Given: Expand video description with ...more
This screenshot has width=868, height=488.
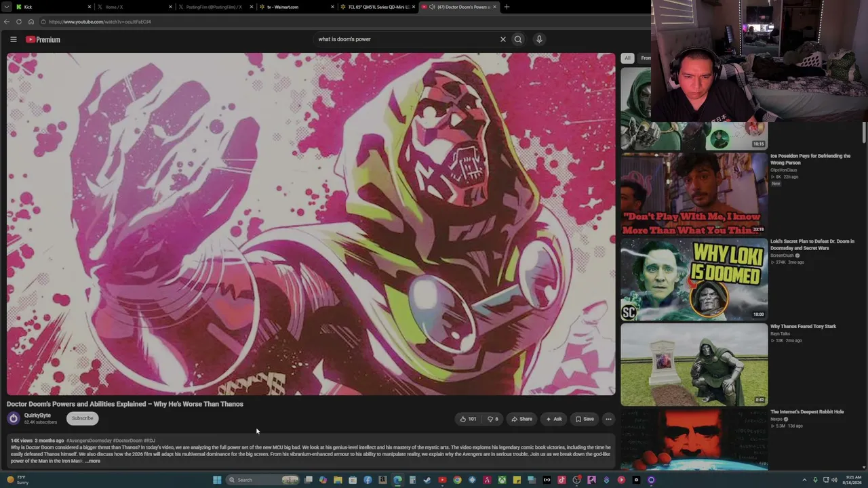Looking at the screenshot, I should 93,461.
